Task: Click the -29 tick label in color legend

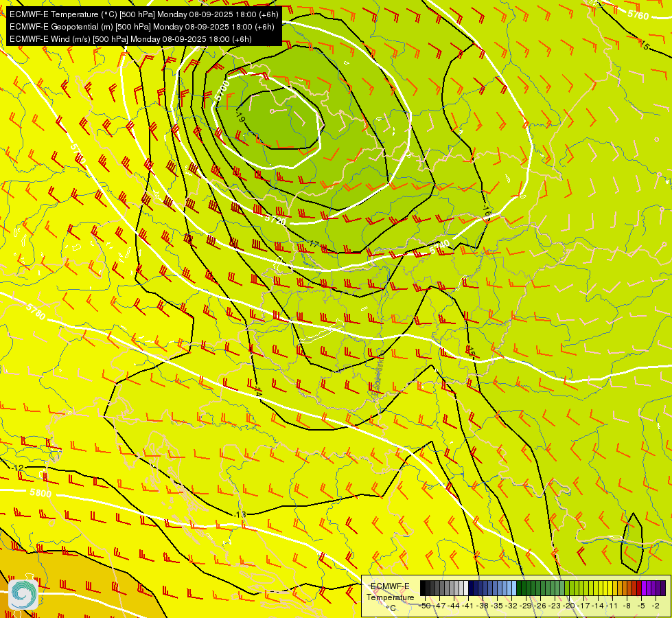Action: [526, 606]
